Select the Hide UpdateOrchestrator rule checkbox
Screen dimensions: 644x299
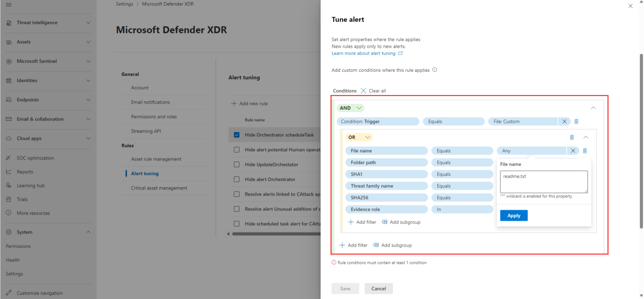(237, 164)
